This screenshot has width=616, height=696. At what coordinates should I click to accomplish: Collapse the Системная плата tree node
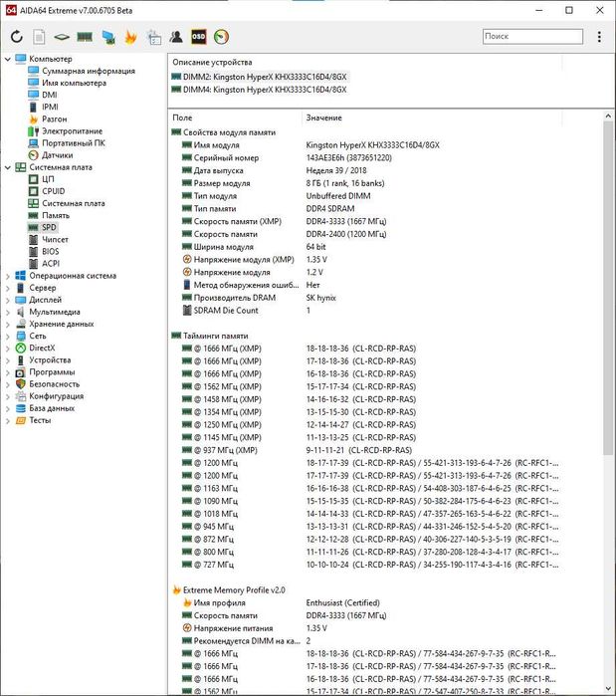pyautogui.click(x=8, y=167)
